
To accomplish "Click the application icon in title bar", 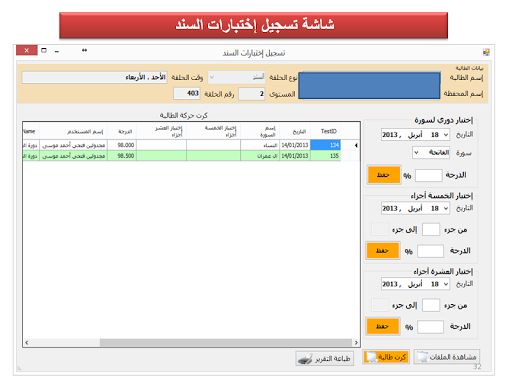I will 486,52.
